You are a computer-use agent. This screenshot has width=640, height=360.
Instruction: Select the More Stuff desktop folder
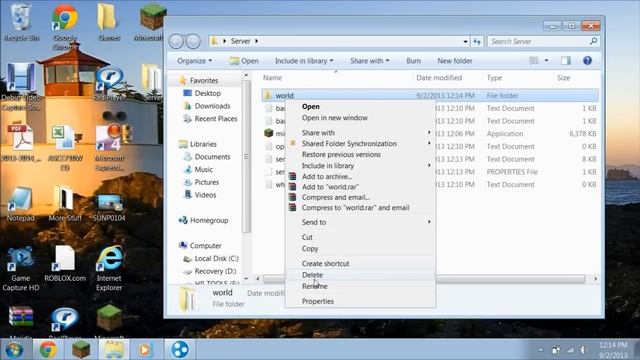64,204
